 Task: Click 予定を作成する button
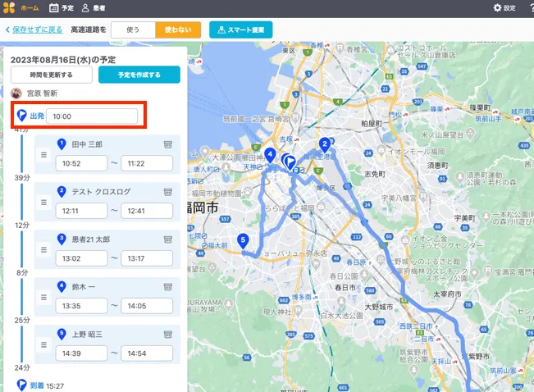click(x=139, y=75)
